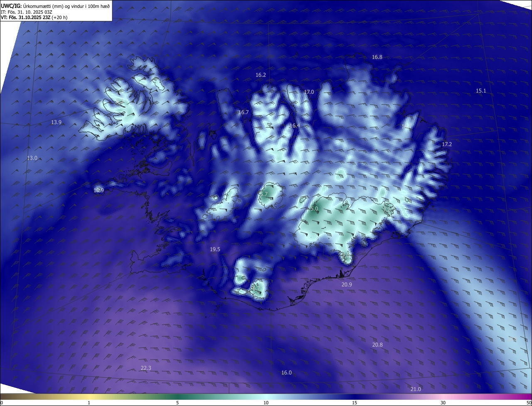Click the 13.0 value at the west edge
Viewport: 532px width, 406px height.
(32, 158)
